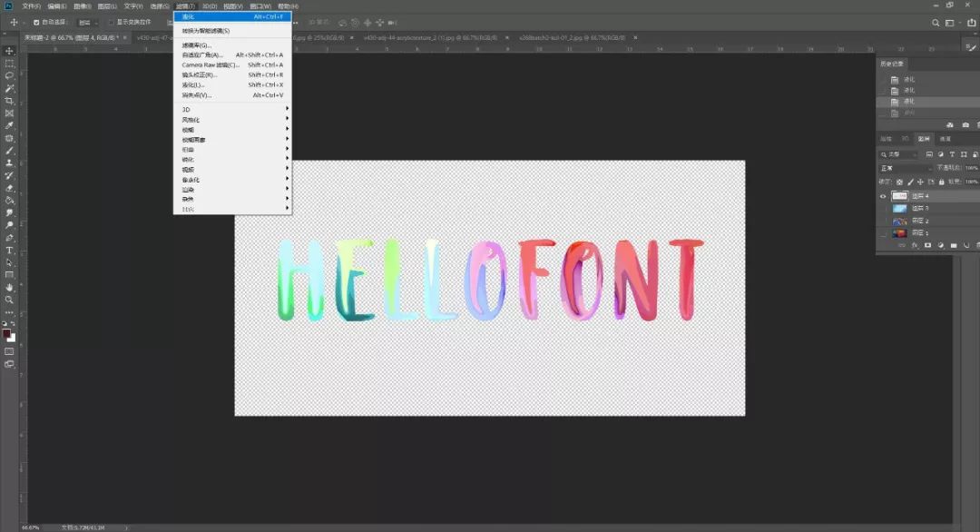Enable the 显示变换控件 checkbox
This screenshot has width=980, height=532.
(111, 22)
